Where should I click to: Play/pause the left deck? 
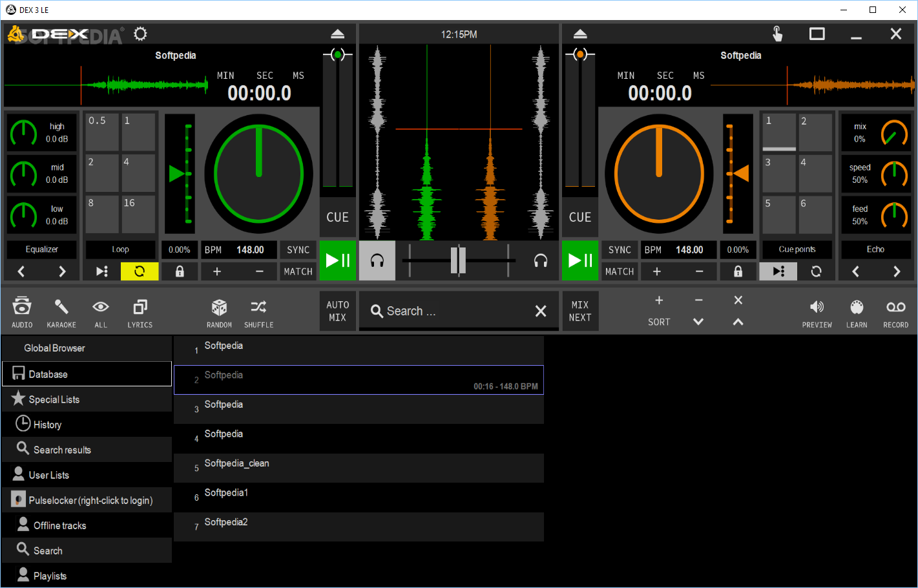point(338,260)
